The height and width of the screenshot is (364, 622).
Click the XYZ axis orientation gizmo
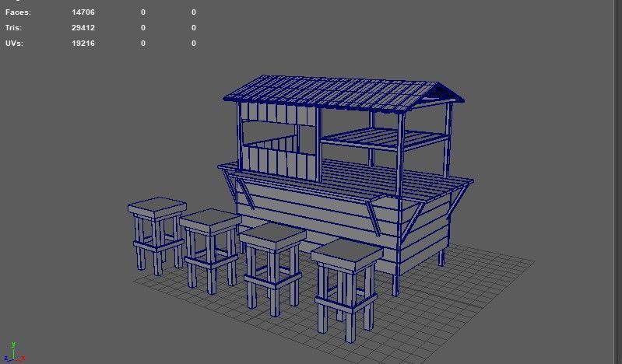tap(14, 352)
